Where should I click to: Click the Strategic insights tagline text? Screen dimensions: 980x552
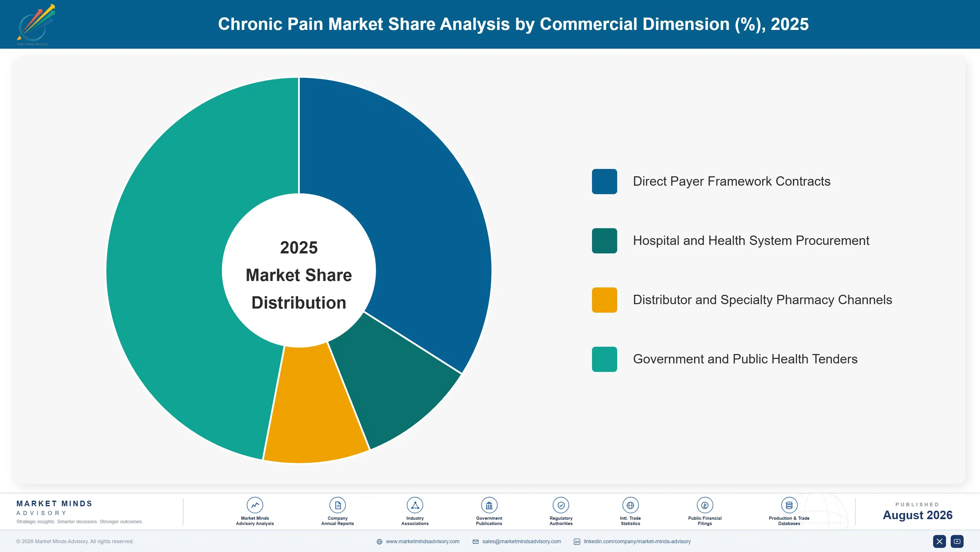(79, 521)
